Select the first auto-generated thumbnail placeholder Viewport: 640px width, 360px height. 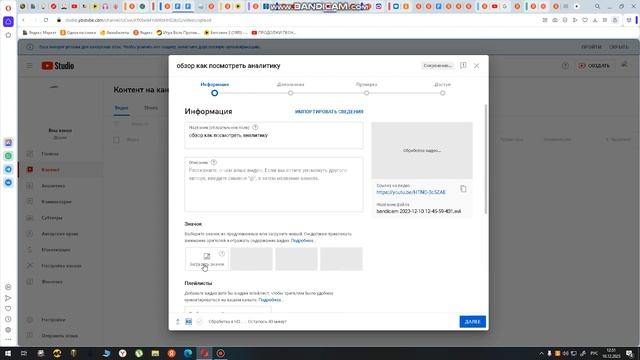251,259
